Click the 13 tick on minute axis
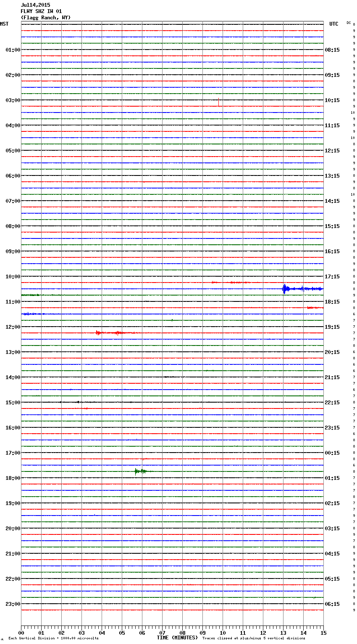This screenshot has height=644, width=357. tap(283, 633)
